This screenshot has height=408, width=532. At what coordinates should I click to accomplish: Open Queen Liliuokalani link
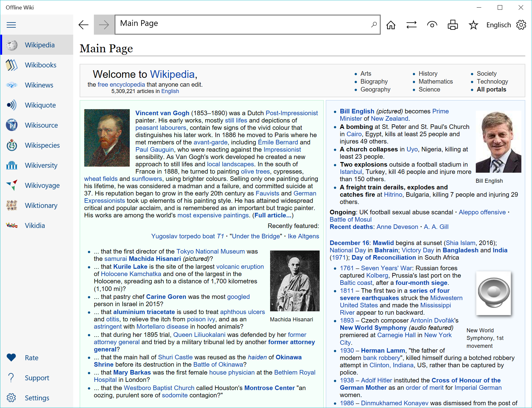tap(199, 335)
